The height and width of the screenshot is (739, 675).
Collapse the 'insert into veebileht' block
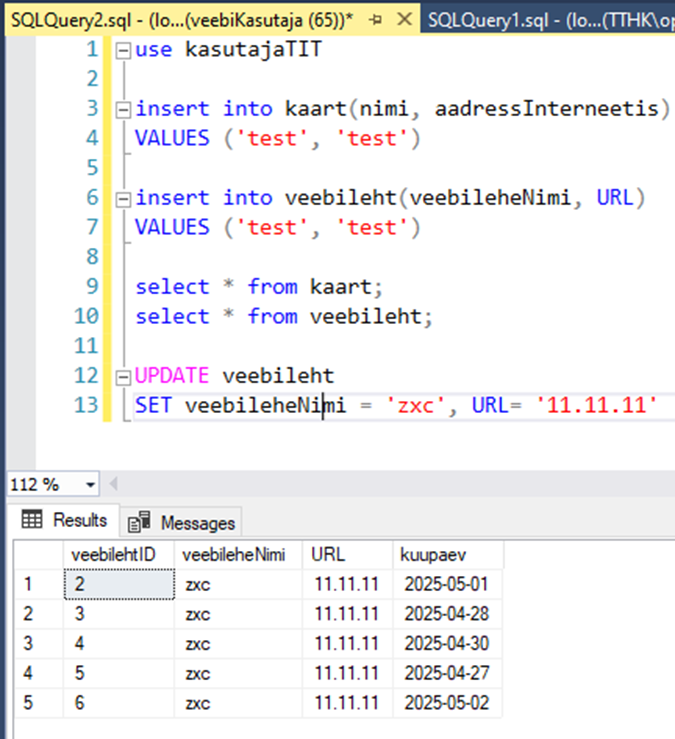pyautogui.click(x=122, y=198)
